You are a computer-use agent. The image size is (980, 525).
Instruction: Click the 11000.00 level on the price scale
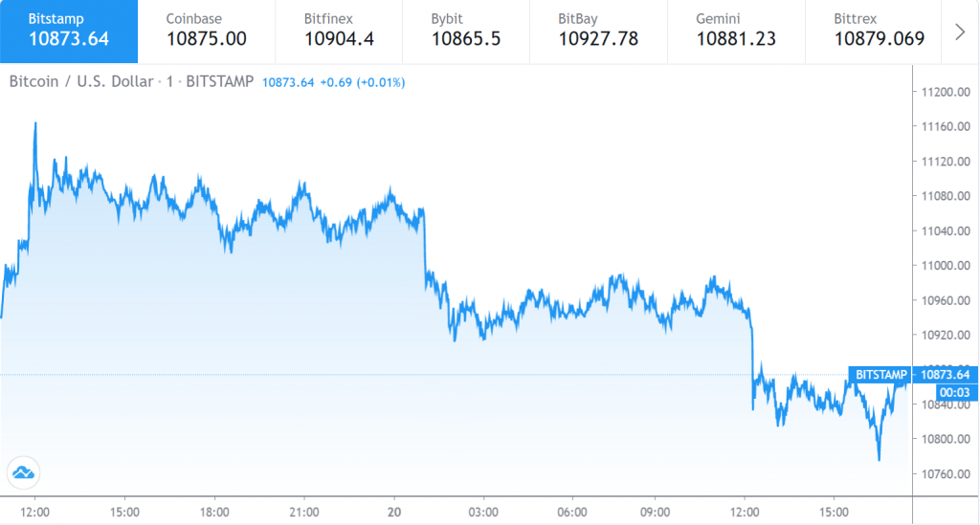942,266
